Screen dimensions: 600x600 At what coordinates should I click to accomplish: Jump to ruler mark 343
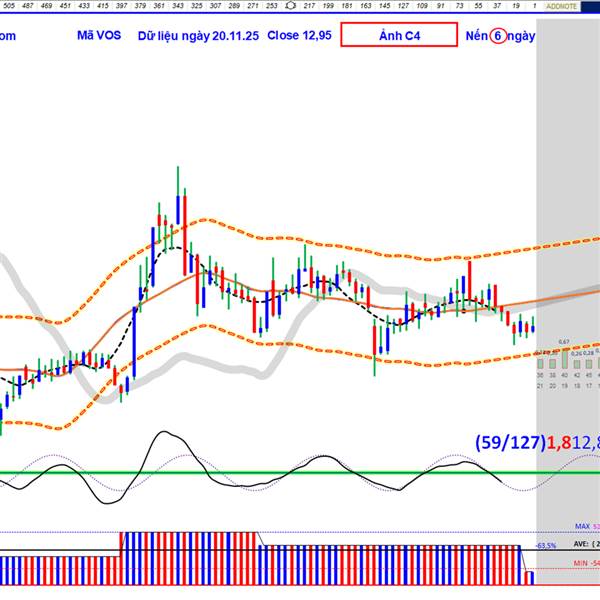click(178, 6)
